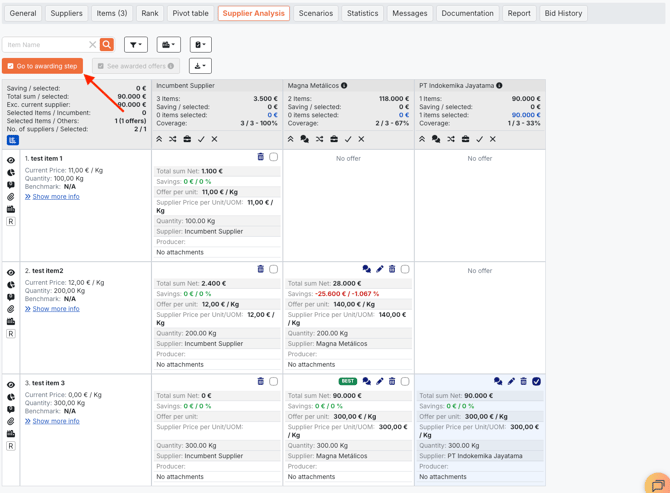Click the eye icon for test item 1

click(11, 160)
